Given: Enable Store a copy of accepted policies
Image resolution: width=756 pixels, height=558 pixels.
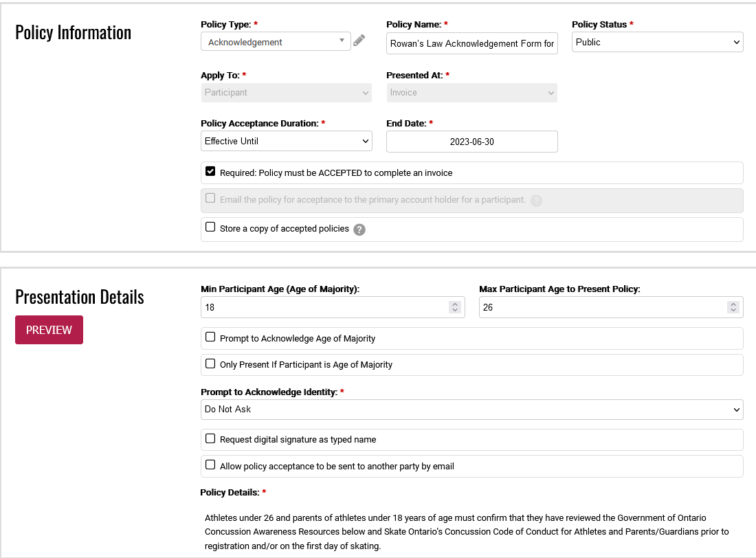Looking at the screenshot, I should (x=210, y=227).
